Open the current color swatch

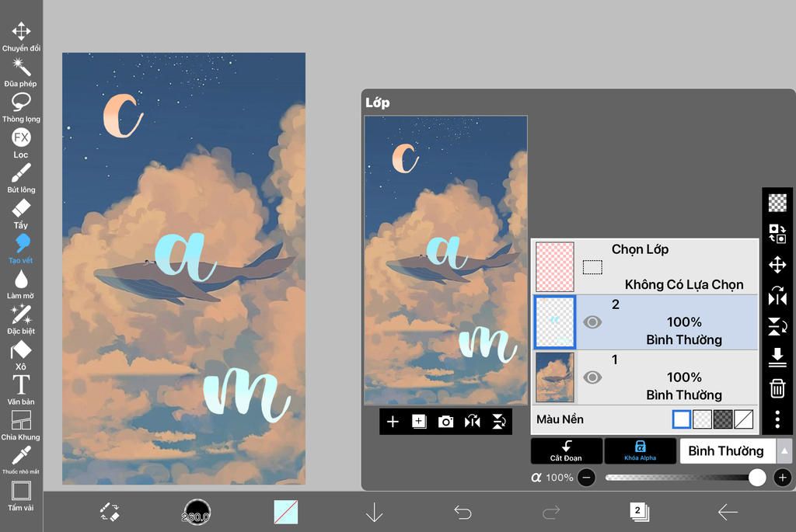(286, 513)
